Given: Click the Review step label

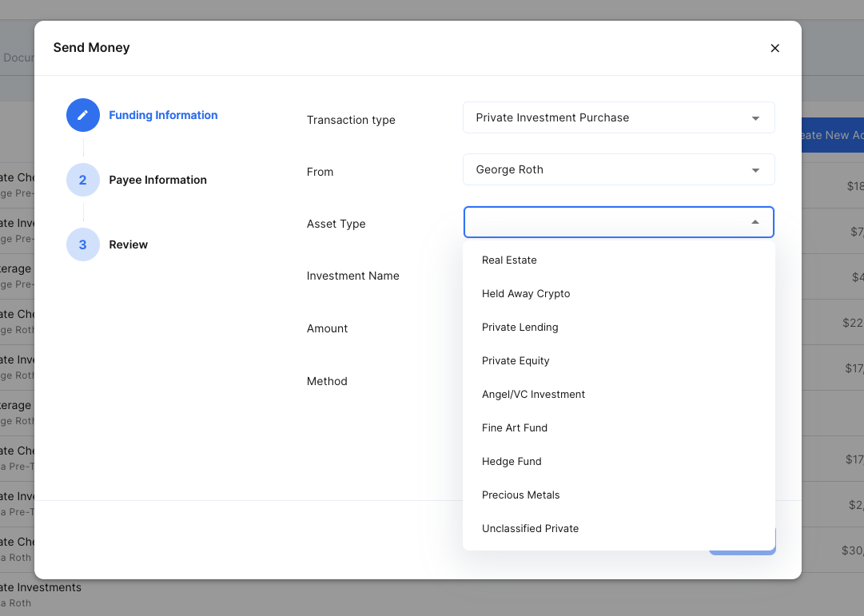Looking at the screenshot, I should (128, 244).
